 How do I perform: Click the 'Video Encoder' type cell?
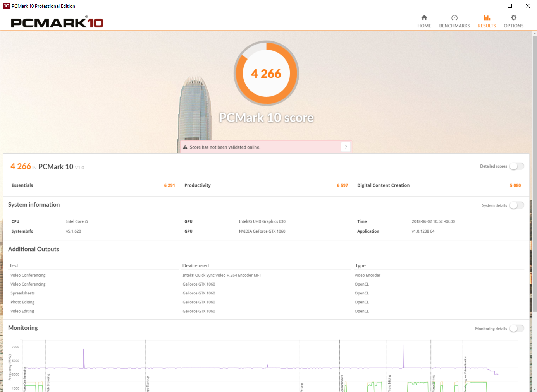pyautogui.click(x=367, y=275)
